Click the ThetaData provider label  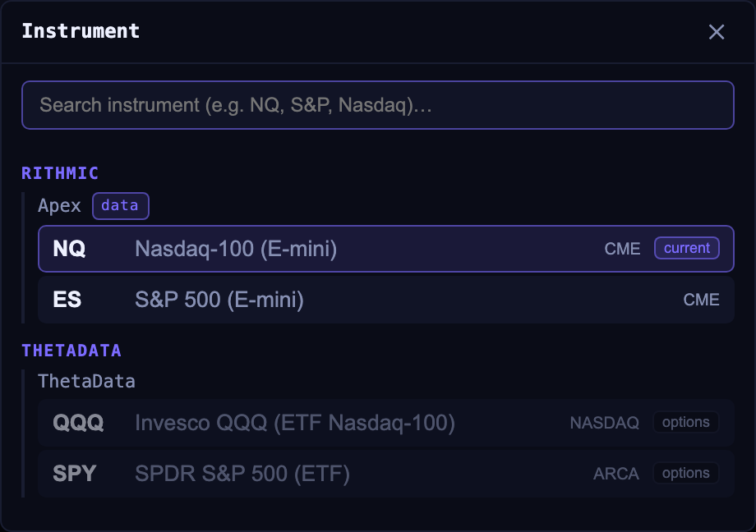pyautogui.click(x=86, y=382)
